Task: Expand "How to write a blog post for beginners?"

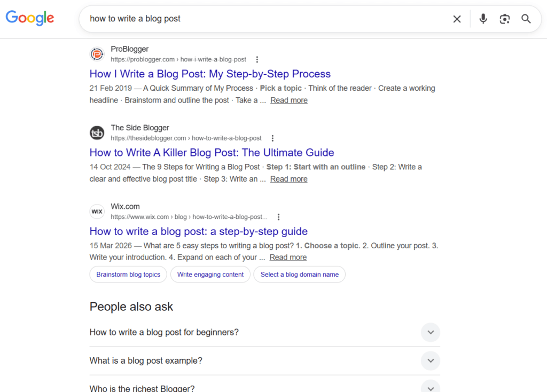Action: 431,332
